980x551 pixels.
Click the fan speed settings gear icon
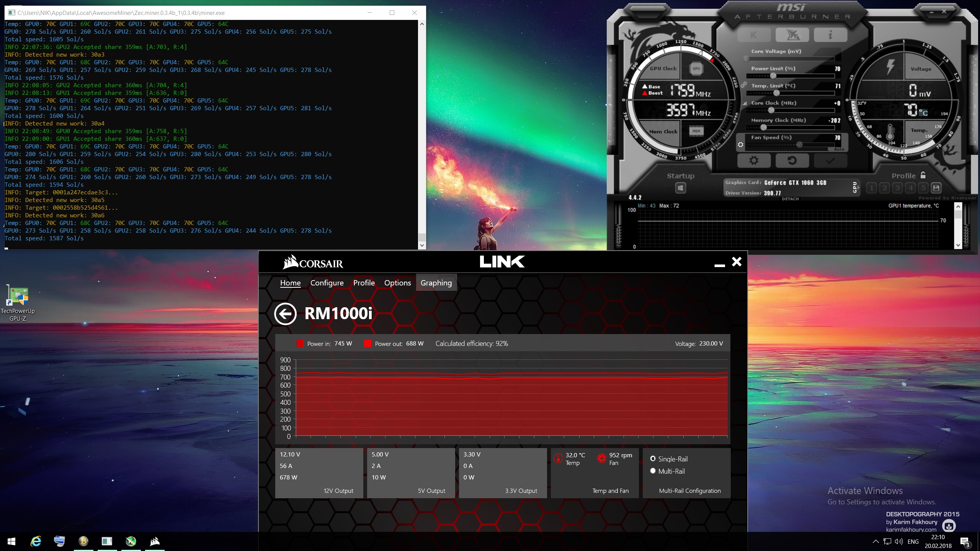tap(740, 145)
